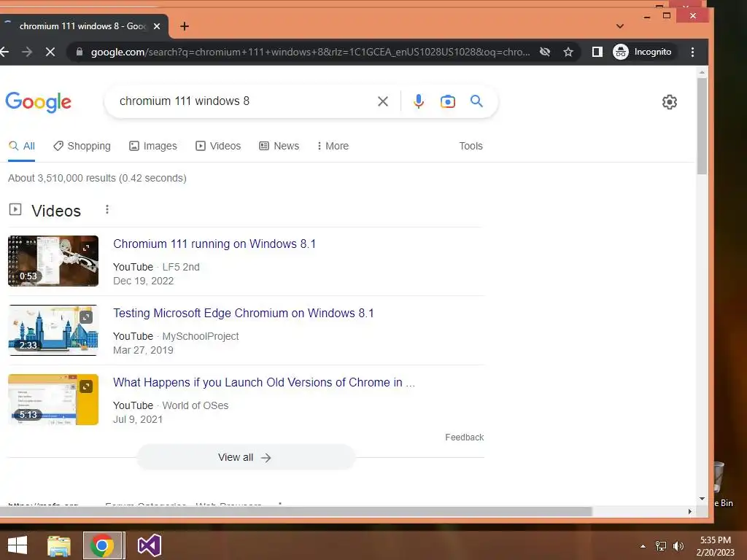Open Visual Studio from the taskbar
The image size is (747, 560).
(149, 545)
